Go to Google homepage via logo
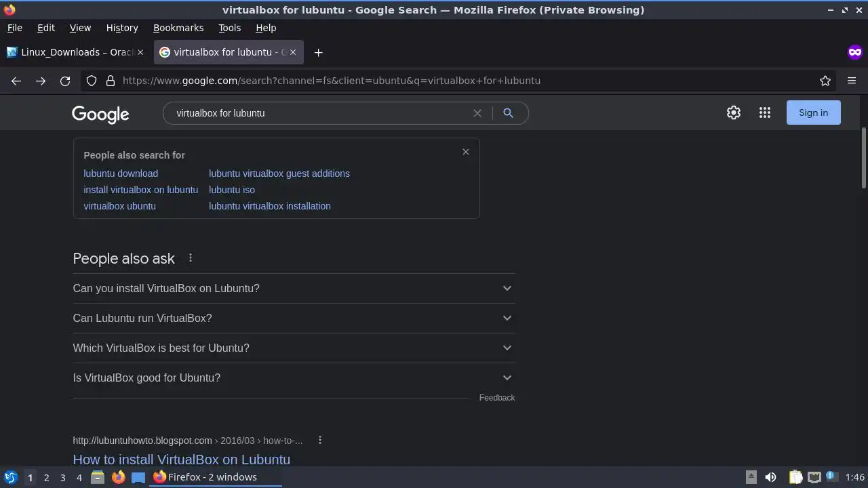Viewport: 868px width, 488px height. point(100,114)
